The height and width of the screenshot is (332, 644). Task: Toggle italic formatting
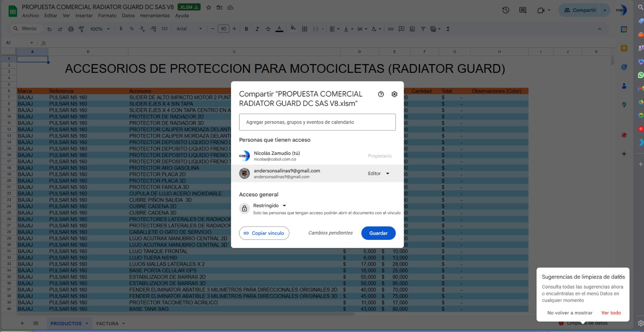pos(257,29)
